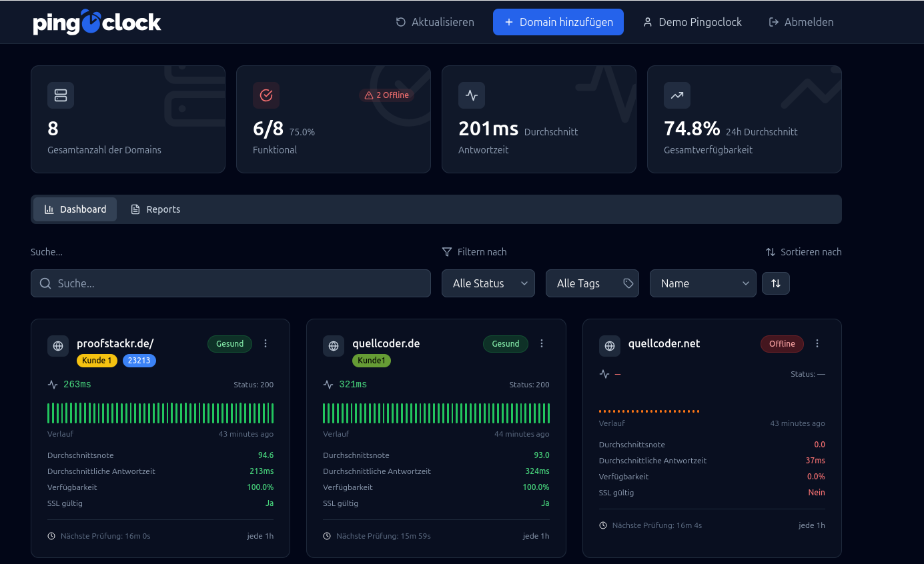The image size is (924, 564).
Task: Select the Dashboard tab
Action: point(75,209)
